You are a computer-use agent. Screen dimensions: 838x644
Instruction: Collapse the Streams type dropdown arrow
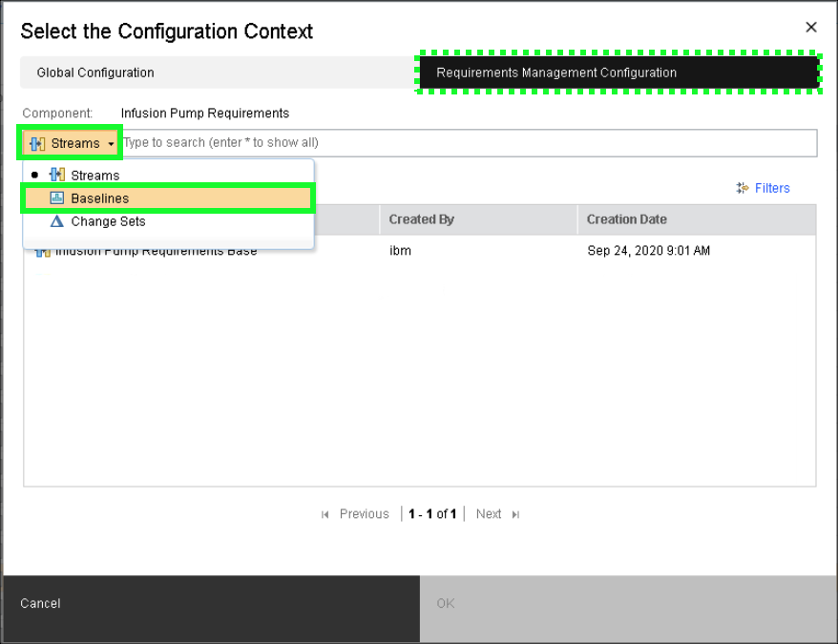pos(112,144)
